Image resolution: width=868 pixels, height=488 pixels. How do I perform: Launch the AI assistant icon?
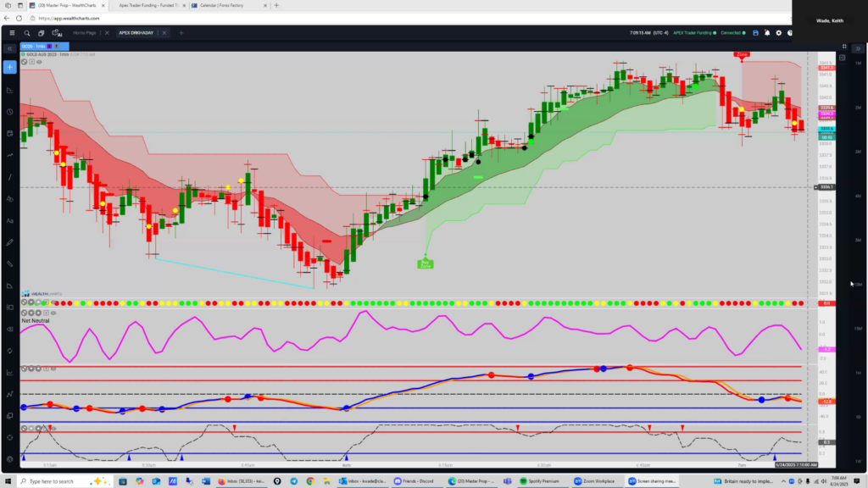pos(57,33)
